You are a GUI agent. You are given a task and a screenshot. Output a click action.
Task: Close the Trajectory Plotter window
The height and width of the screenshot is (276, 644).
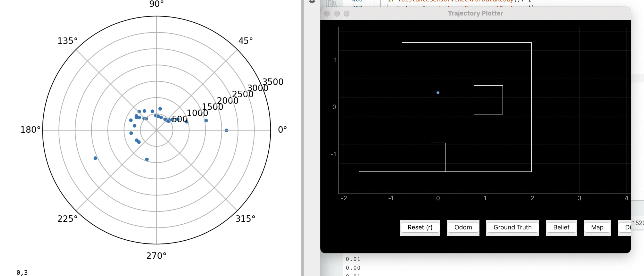pos(327,14)
